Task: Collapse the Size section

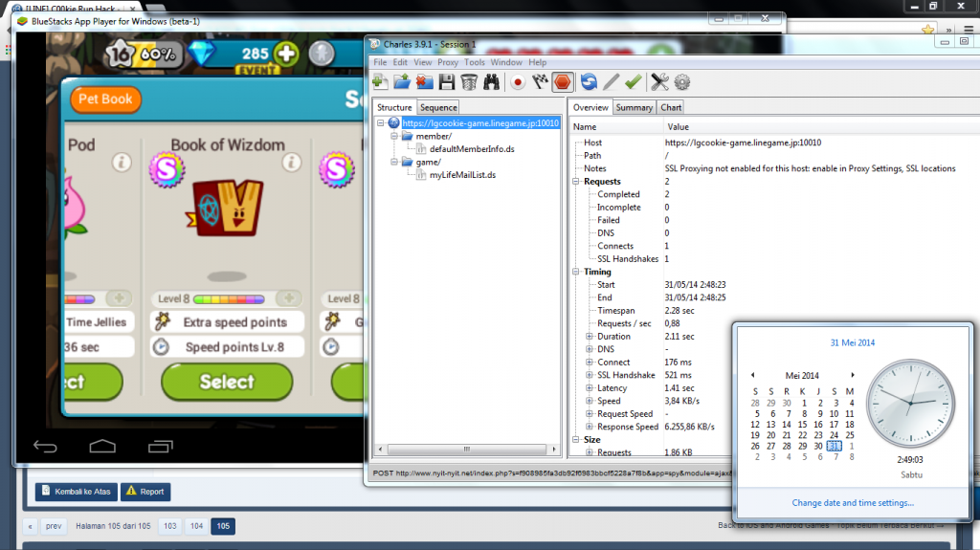Action: pos(575,440)
